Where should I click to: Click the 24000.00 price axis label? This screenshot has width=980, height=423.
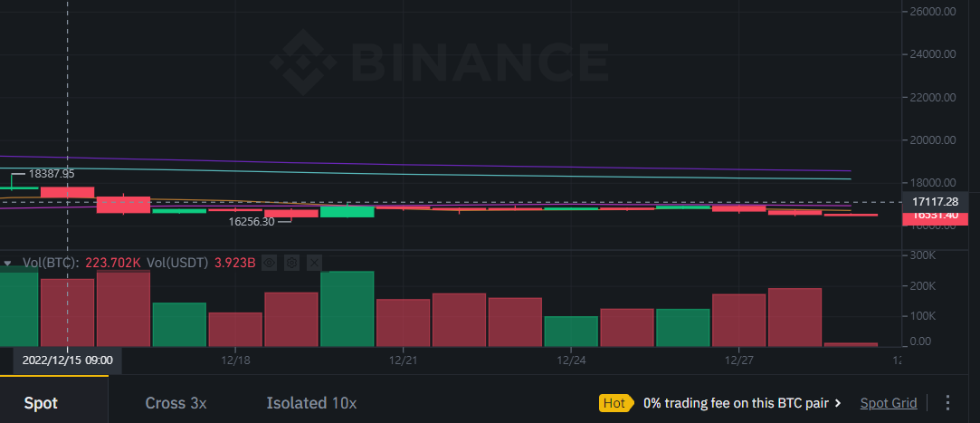933,54
